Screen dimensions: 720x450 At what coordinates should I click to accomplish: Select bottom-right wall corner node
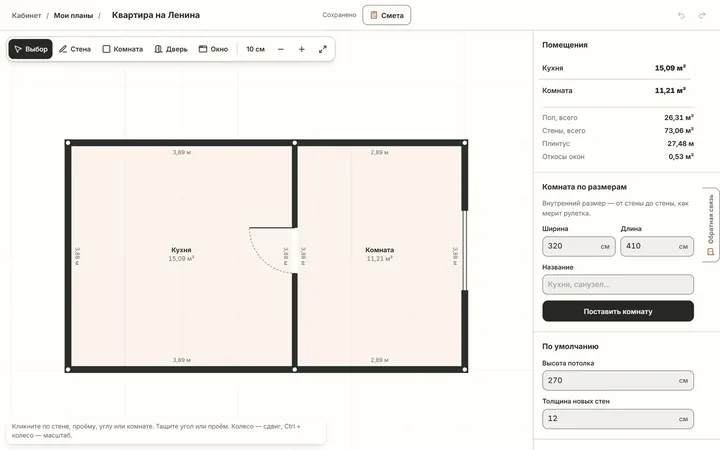pyautogui.click(x=465, y=369)
